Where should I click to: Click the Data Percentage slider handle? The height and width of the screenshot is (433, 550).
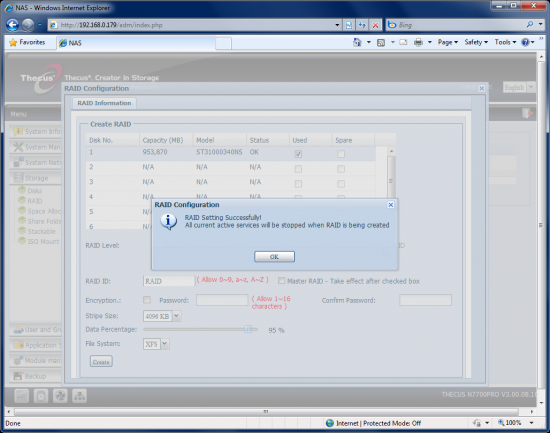pyautogui.click(x=248, y=329)
